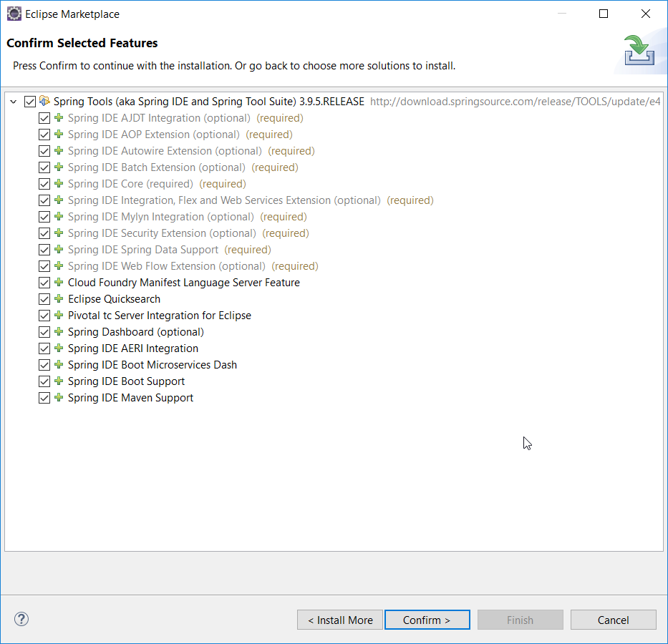Click the Install More button
Image resolution: width=668 pixels, height=644 pixels.
coord(340,620)
